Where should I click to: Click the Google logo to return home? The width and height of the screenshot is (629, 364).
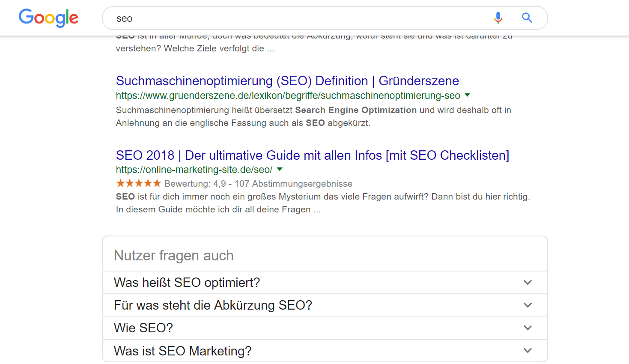48,18
